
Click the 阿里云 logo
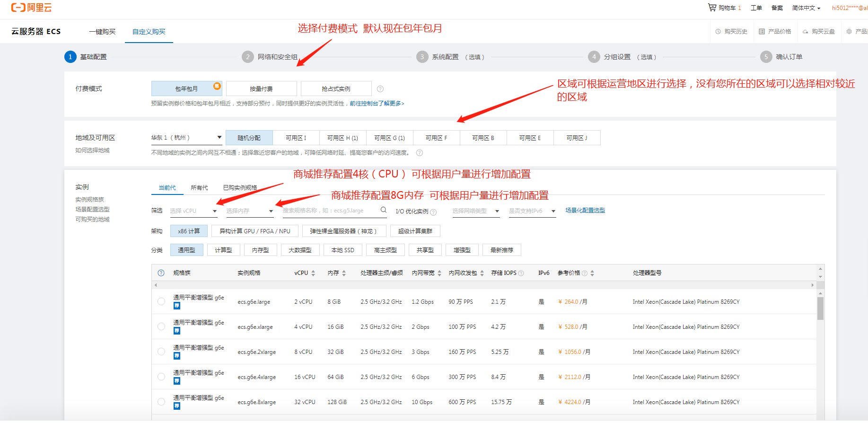pos(32,8)
